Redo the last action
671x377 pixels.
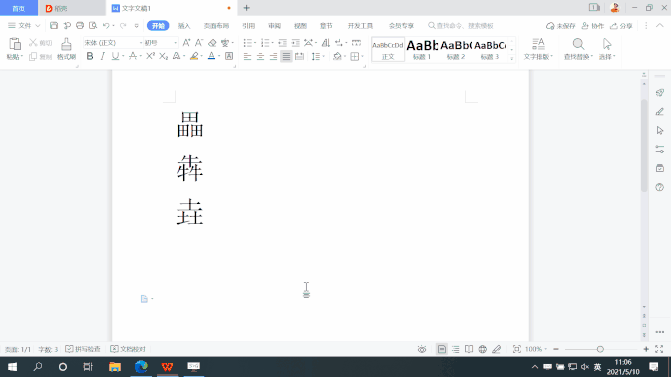(x=123, y=26)
